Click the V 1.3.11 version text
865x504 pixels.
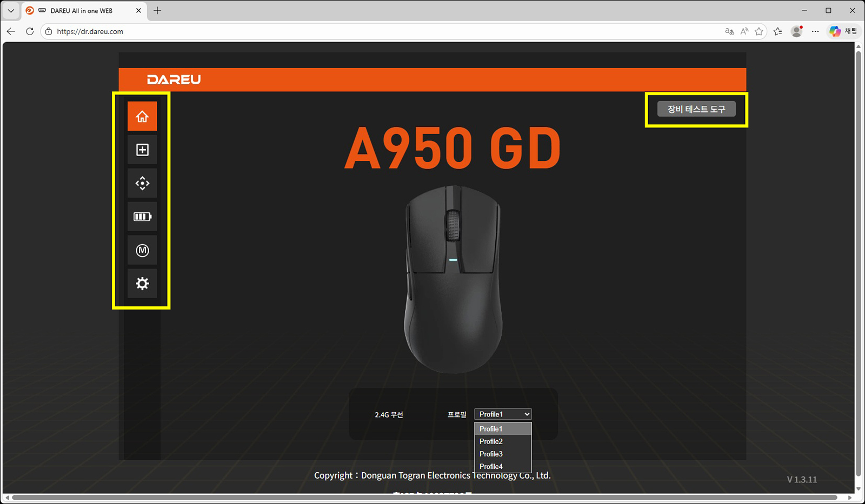click(x=802, y=480)
